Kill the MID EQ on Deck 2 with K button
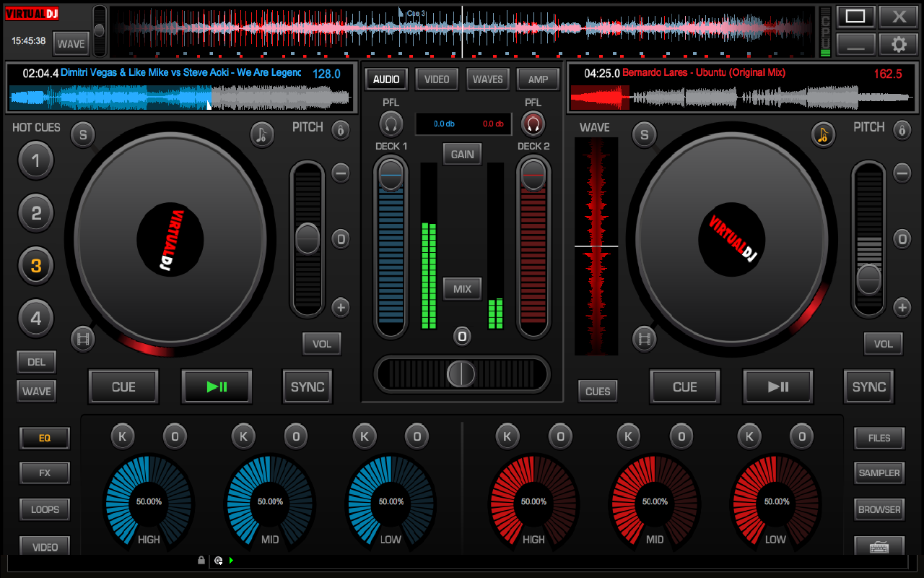This screenshot has height=578, width=924. coord(628,436)
